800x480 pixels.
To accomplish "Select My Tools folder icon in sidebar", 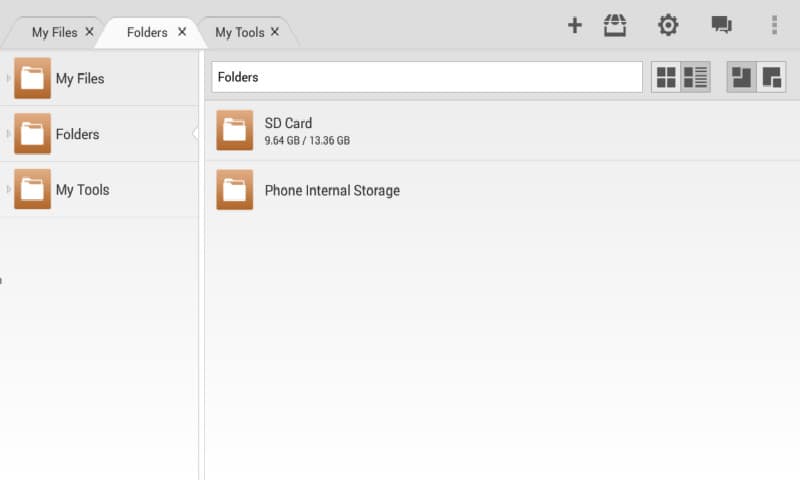I will tap(32, 189).
